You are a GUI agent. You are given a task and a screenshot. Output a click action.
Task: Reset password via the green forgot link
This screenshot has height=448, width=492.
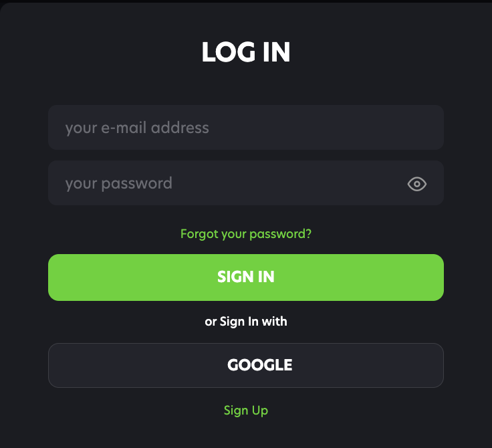click(x=246, y=234)
